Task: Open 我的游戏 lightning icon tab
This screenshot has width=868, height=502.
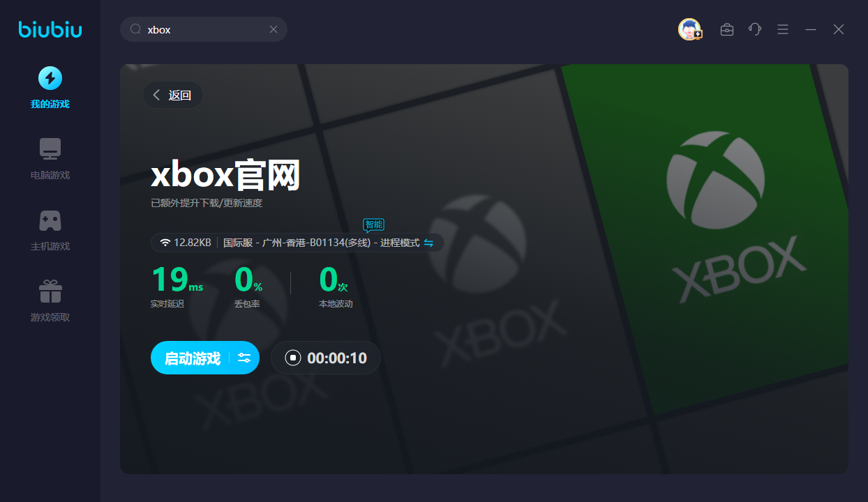Action: click(50, 88)
